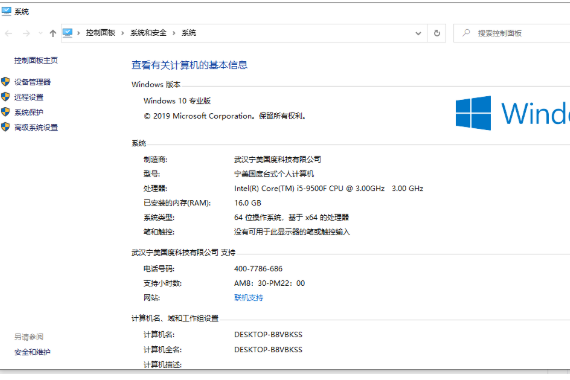Click the 计算机名 value DESKTOP-B8VBKSS
Viewport: 570px width, 380px height.
click(268, 335)
